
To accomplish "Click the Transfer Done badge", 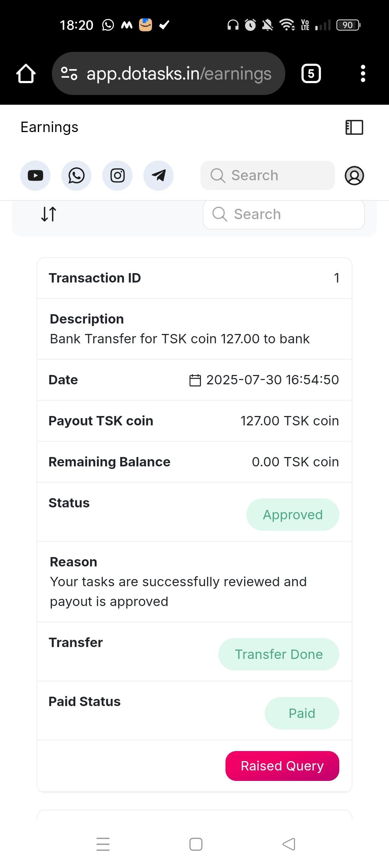I will pyautogui.click(x=278, y=654).
